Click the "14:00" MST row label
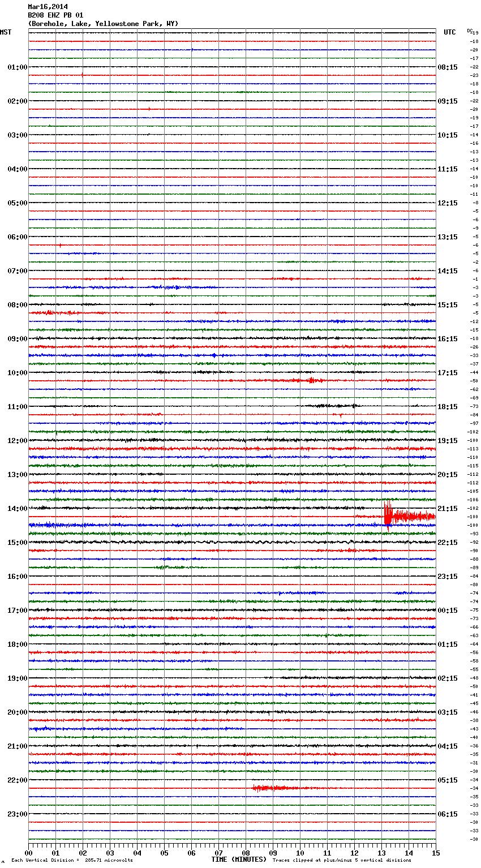This screenshot has height=868, width=481. click(x=18, y=509)
